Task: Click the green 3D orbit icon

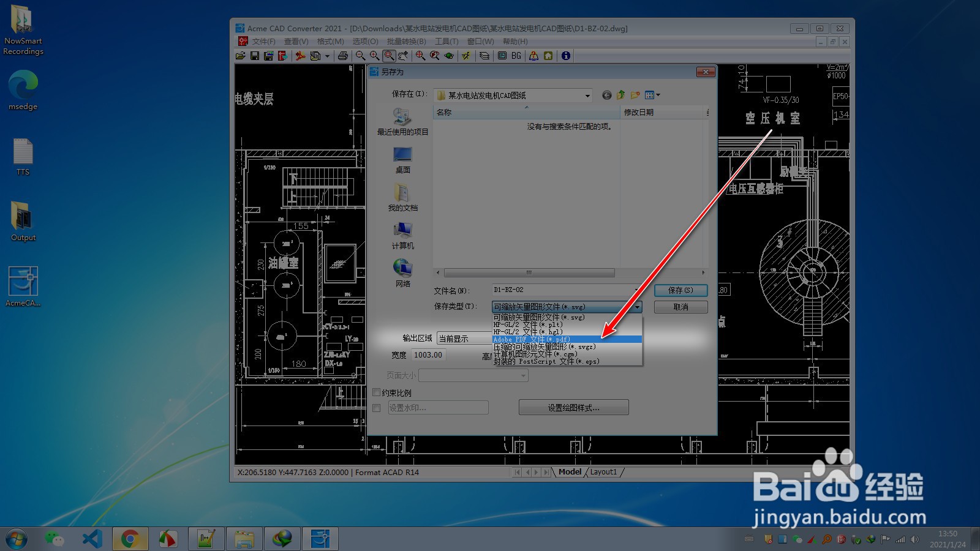Action: 449,56
